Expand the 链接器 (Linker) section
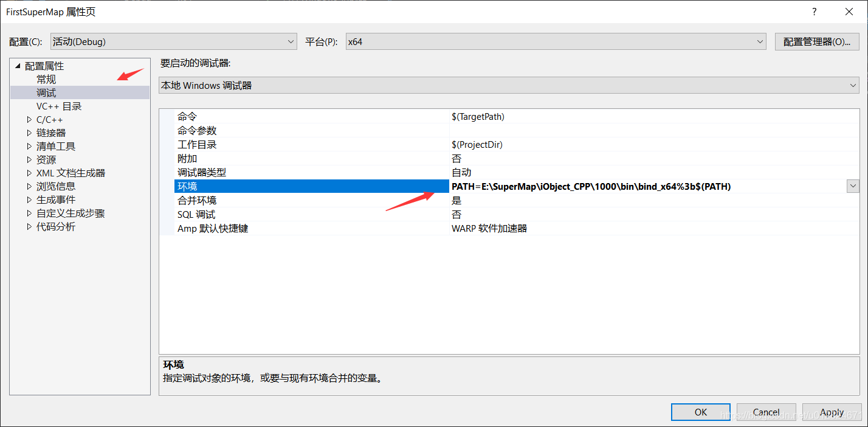The height and width of the screenshot is (427, 868). [29, 133]
